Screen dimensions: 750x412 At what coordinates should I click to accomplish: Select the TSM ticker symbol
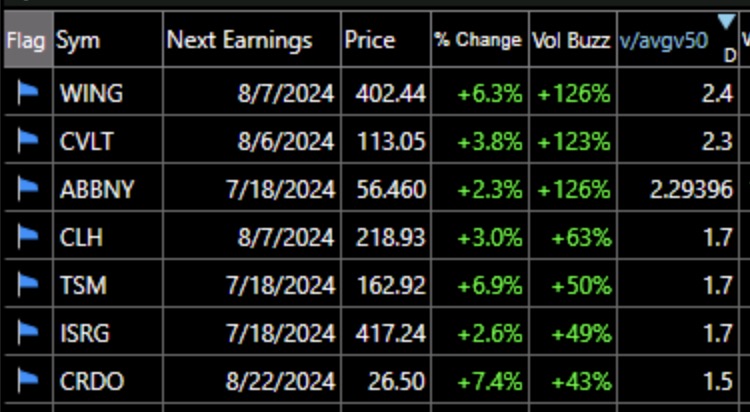(83, 285)
